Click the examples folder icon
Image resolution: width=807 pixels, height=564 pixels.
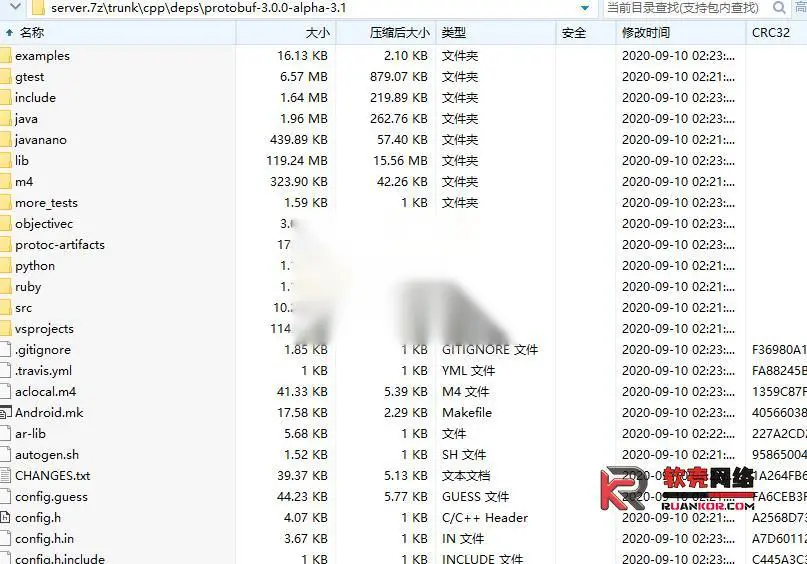pos(5,56)
